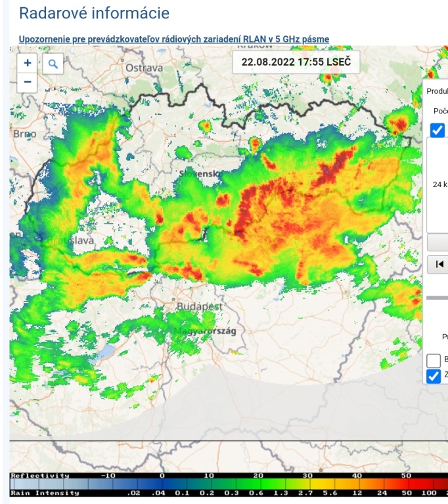The height and width of the screenshot is (504, 448).
Task: Click the Produkt panel header
Action: [437, 91]
